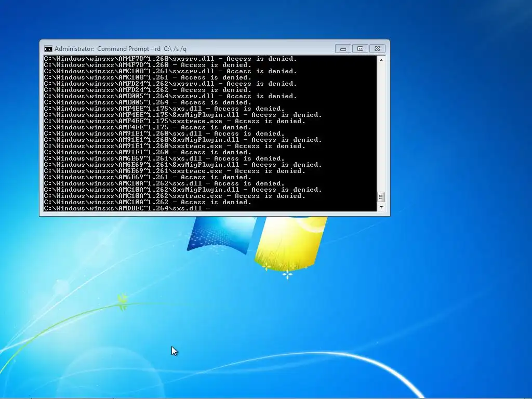The image size is (532, 399).
Task: Click the line with AMC10A~1.262\sxstrace.exe
Action: 175,196
